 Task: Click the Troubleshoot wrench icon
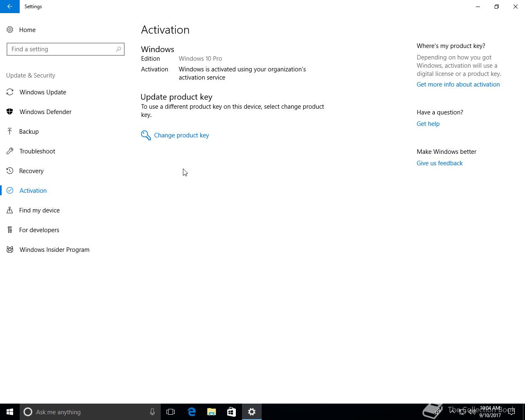10,151
